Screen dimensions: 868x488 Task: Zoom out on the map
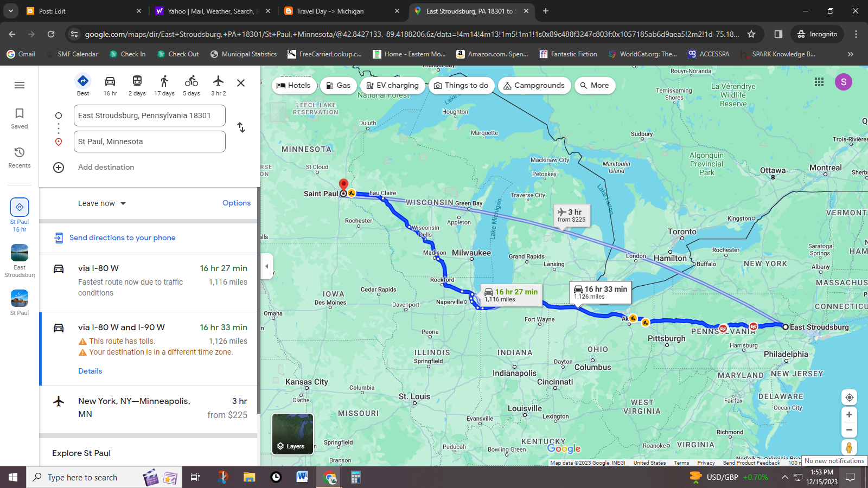pyautogui.click(x=849, y=430)
